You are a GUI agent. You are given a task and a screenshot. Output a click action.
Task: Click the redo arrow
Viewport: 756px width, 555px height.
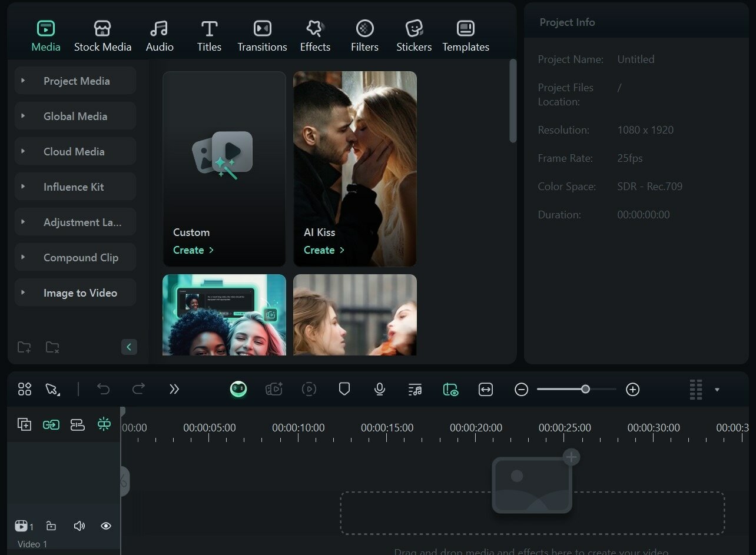point(138,389)
